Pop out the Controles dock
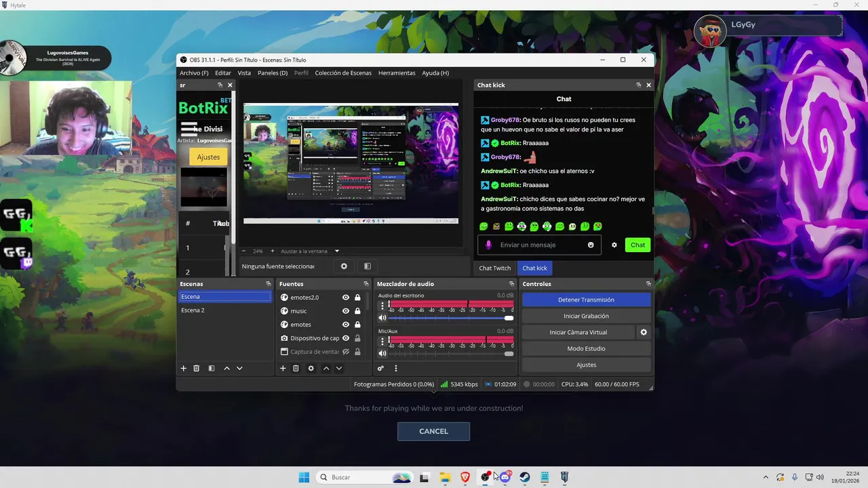The width and height of the screenshot is (868, 488). (648, 284)
